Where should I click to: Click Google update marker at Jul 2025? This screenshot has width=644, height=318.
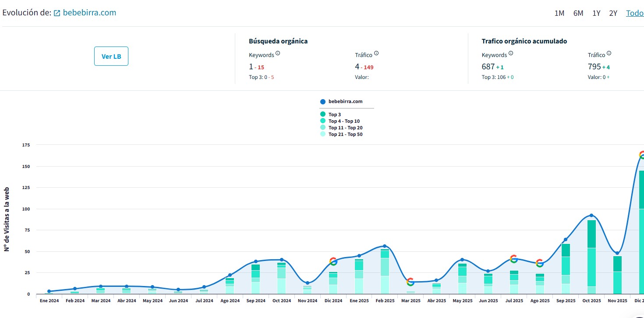pos(514,259)
